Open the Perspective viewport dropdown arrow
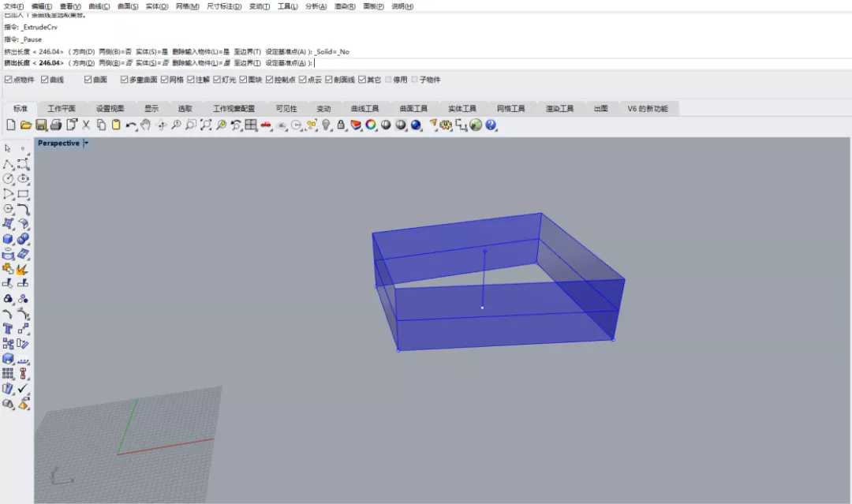This screenshot has height=504, width=852. (x=86, y=144)
